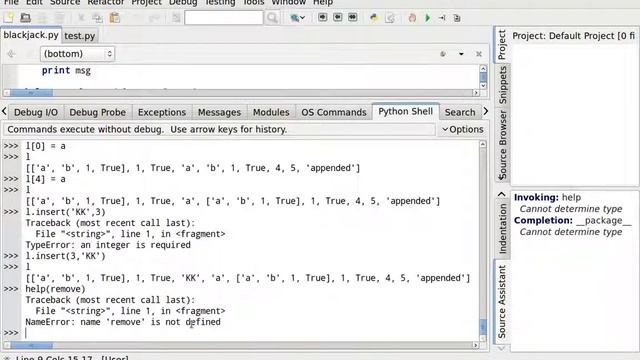Open the Modules tab
This screenshot has width=640, height=360.
271,112
